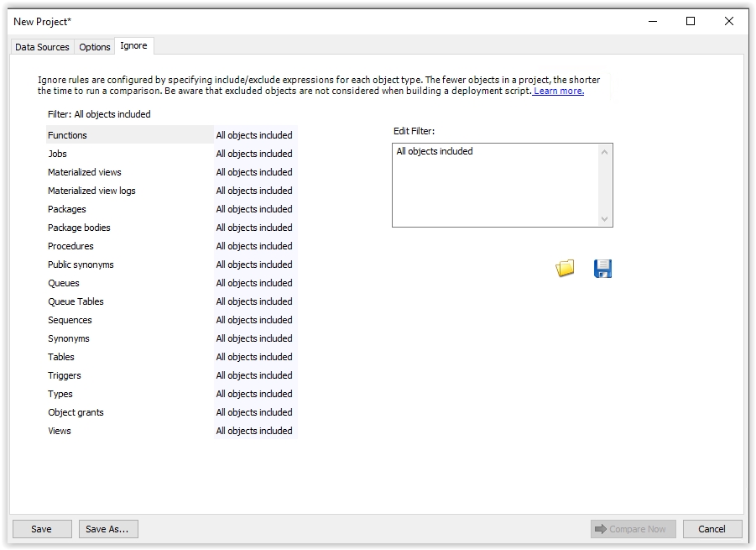Screen dimensions: 756x550
Task: Click the Save As... button
Action: (x=108, y=529)
